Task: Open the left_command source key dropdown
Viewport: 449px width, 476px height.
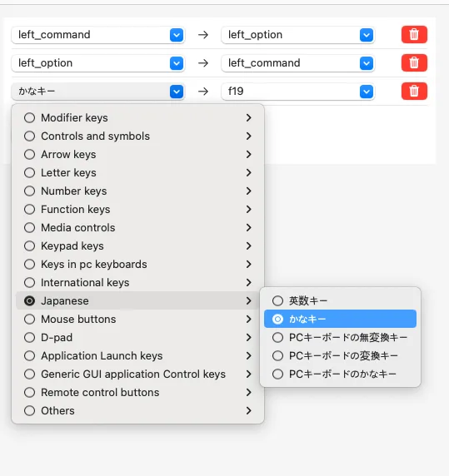Action: [97, 35]
